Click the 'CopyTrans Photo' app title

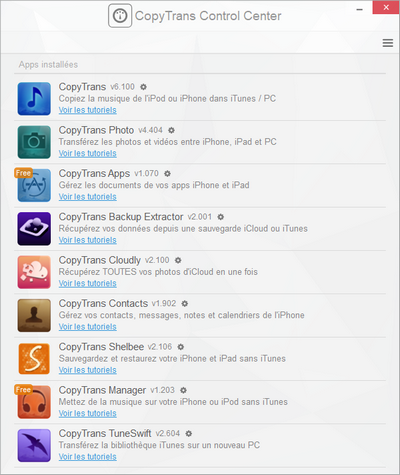96,130
